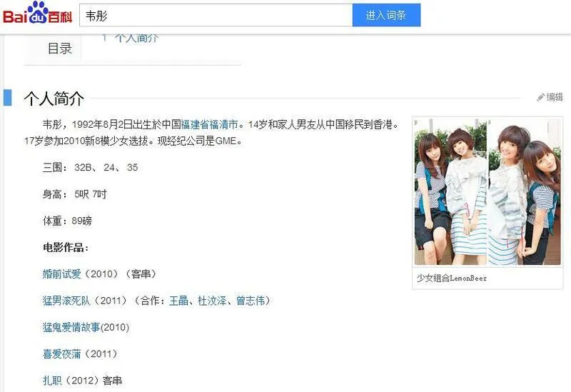Click the Baidu Baike logo
Viewport: 571px width, 392px height.
38,13
